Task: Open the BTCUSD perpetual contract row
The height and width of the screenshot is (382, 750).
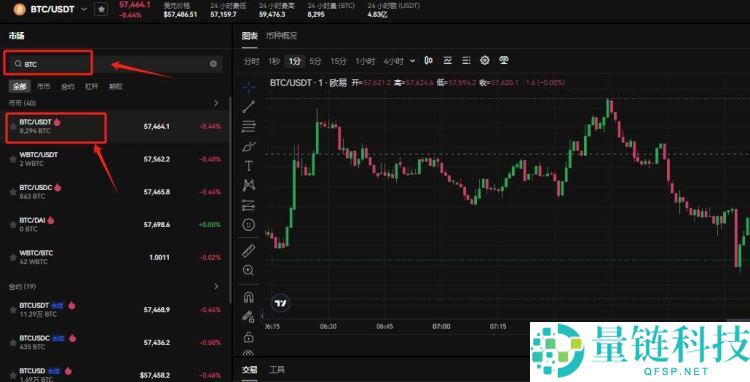Action: point(115,374)
